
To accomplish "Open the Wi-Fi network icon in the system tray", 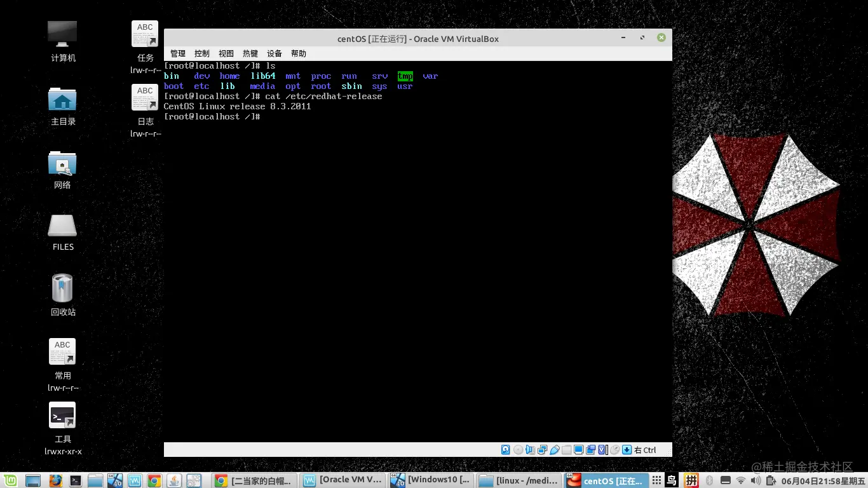I will click(740, 480).
